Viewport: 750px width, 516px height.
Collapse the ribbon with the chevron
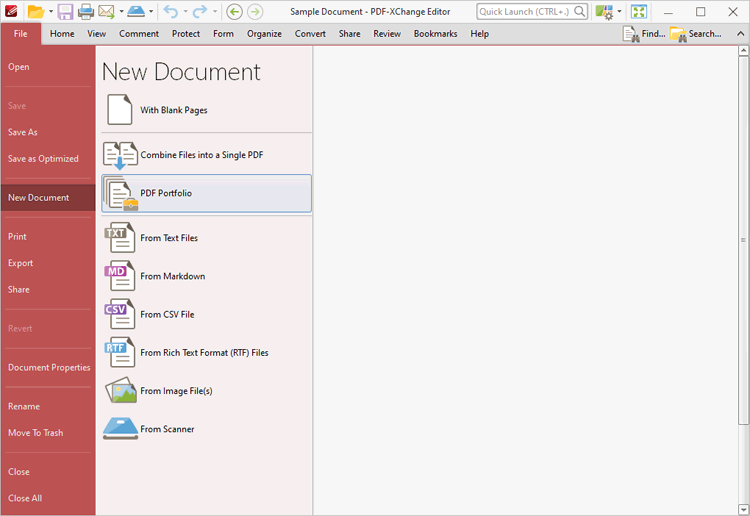pos(740,33)
